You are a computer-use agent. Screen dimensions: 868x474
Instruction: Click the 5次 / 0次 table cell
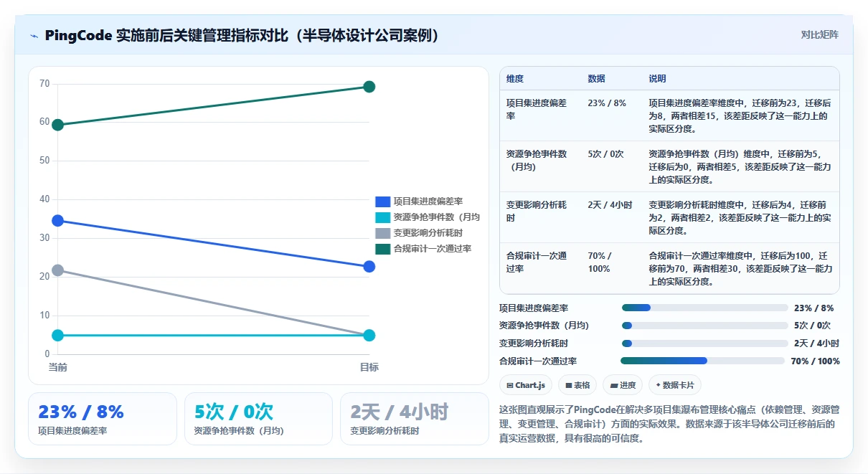coord(611,166)
